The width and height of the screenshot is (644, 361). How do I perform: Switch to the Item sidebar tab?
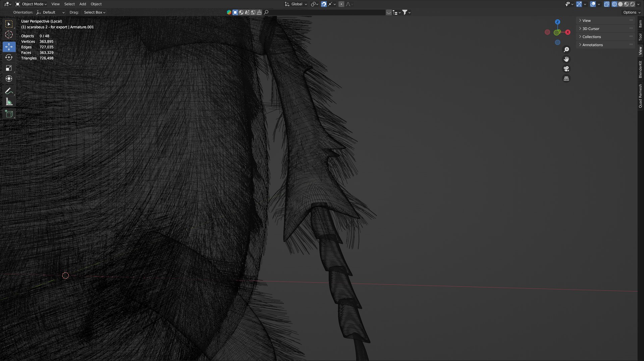click(x=640, y=24)
